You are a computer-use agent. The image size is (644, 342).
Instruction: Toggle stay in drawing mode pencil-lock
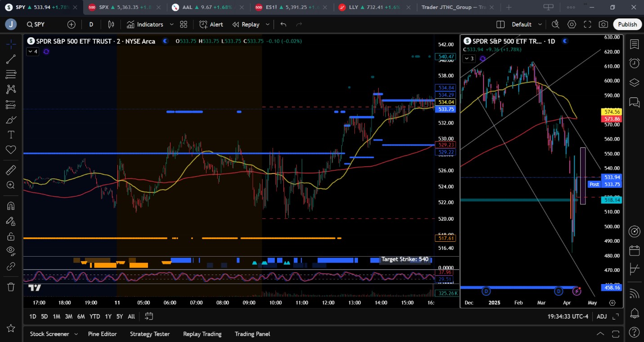coord(11,221)
